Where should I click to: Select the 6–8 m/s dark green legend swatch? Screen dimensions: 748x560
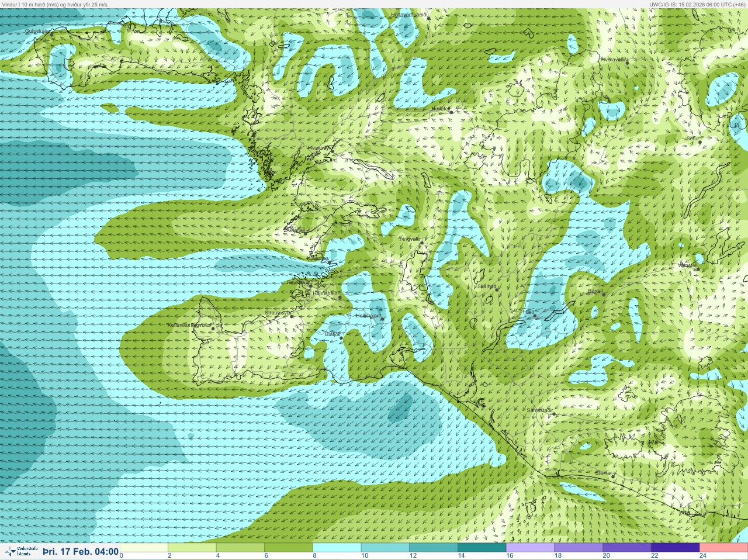pos(290,548)
